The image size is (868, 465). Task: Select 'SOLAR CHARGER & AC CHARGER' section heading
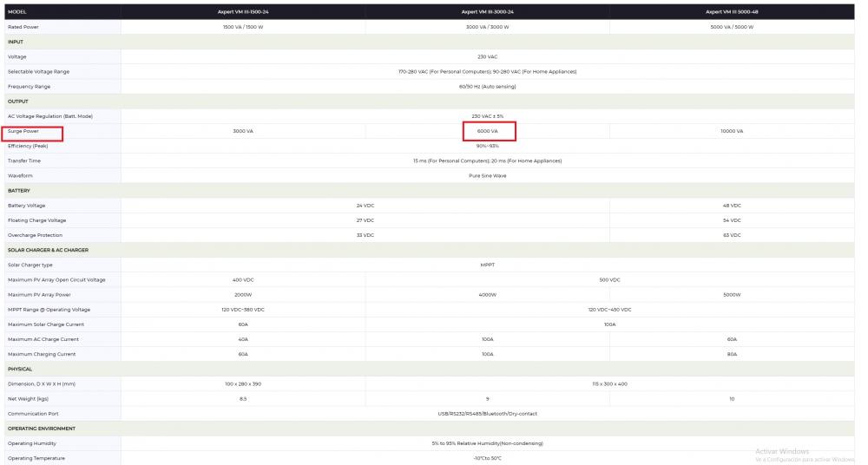[x=48, y=250]
